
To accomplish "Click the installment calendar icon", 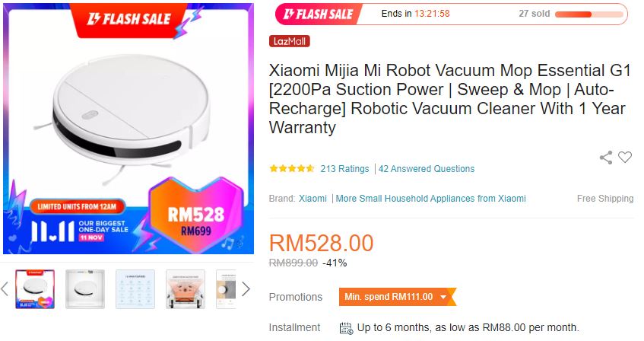I will tap(346, 328).
